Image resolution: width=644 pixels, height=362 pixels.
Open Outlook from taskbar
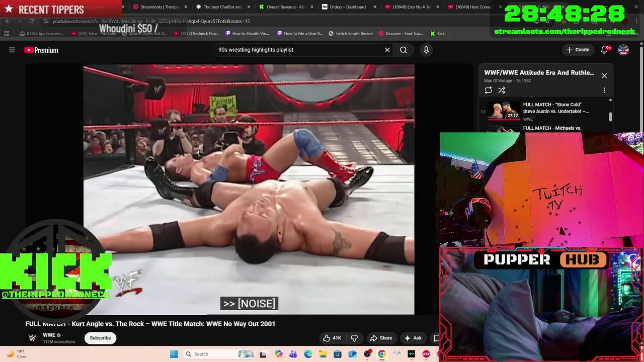pos(352,354)
